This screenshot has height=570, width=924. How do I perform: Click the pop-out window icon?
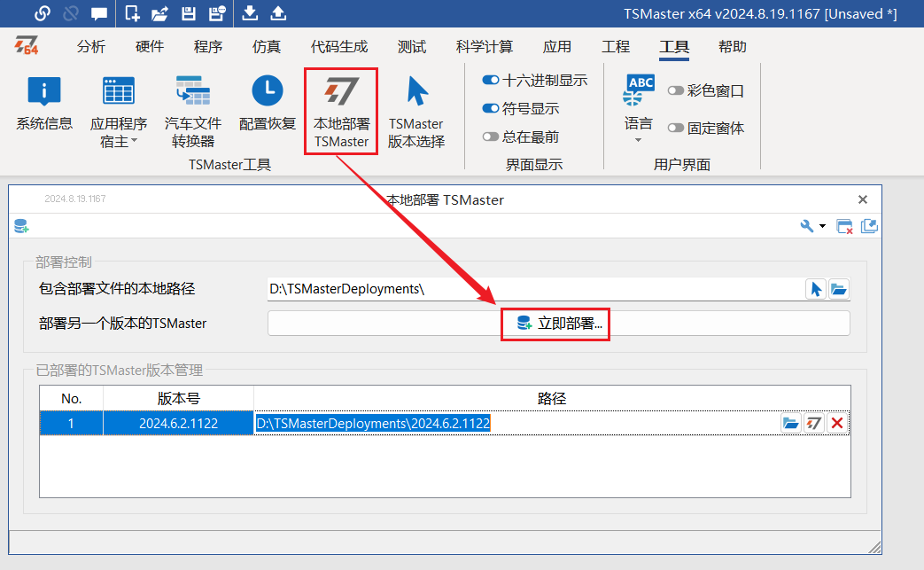[x=869, y=226]
